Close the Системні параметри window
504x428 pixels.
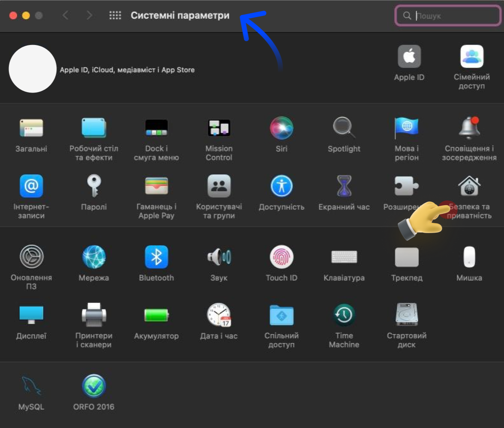coord(13,15)
